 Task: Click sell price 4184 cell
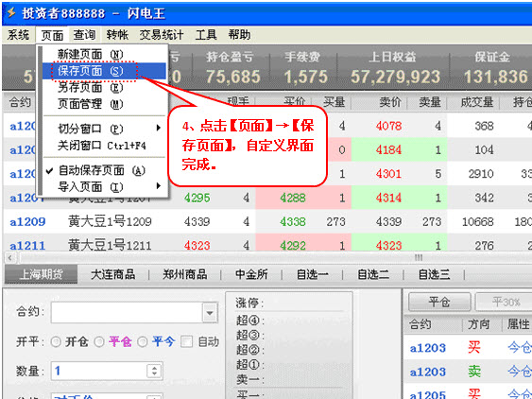(x=388, y=150)
